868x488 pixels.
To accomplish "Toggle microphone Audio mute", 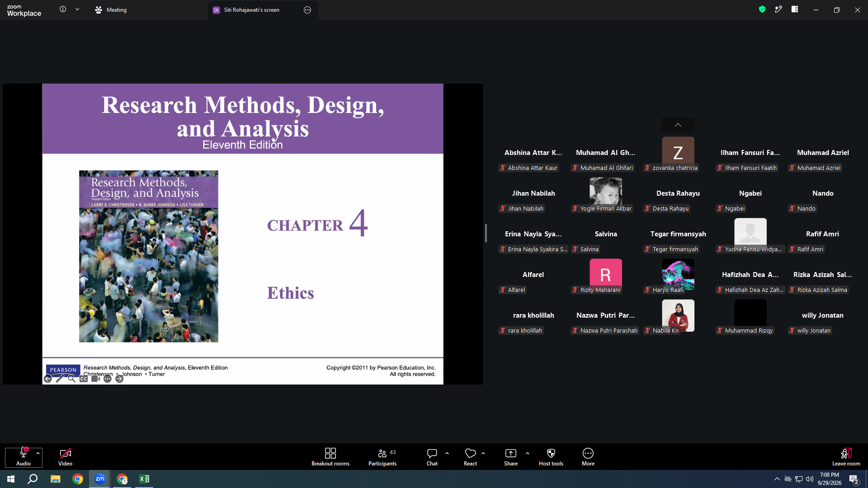I will point(24,457).
